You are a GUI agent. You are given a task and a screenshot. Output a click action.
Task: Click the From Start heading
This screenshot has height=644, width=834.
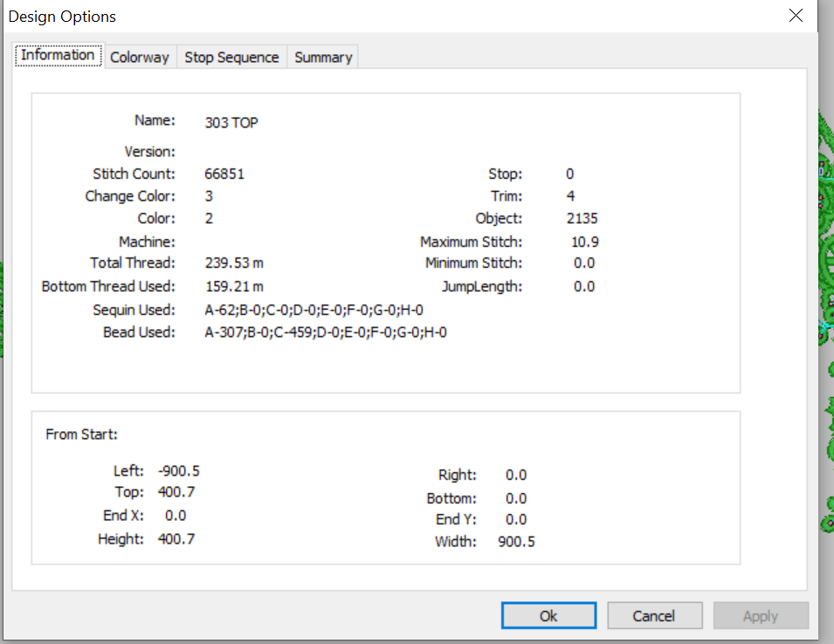(81, 434)
